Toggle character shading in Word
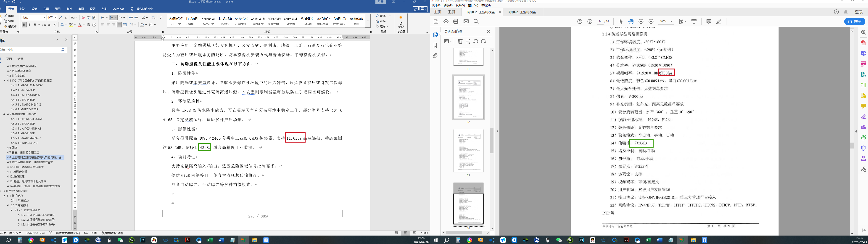 (x=89, y=25)
